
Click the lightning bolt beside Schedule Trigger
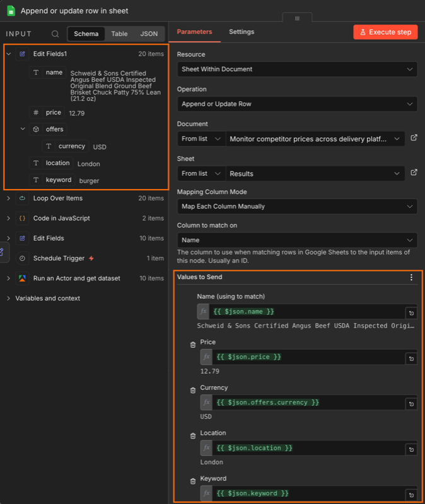[91, 258]
